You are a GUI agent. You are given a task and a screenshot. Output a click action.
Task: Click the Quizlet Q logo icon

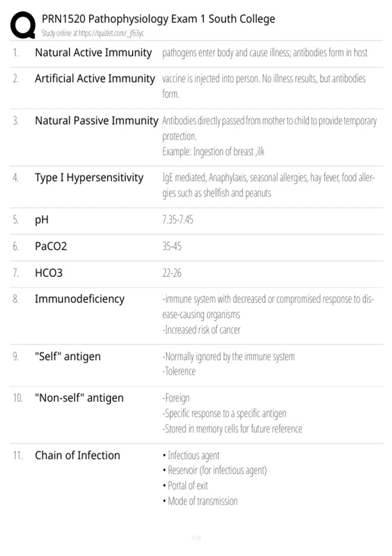[x=23, y=25]
